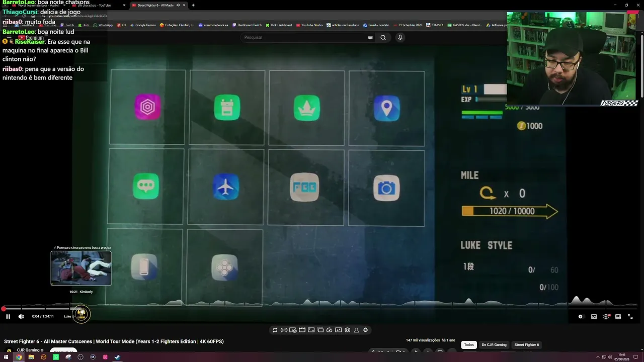Click the blue map pin app icon

pyautogui.click(x=386, y=108)
